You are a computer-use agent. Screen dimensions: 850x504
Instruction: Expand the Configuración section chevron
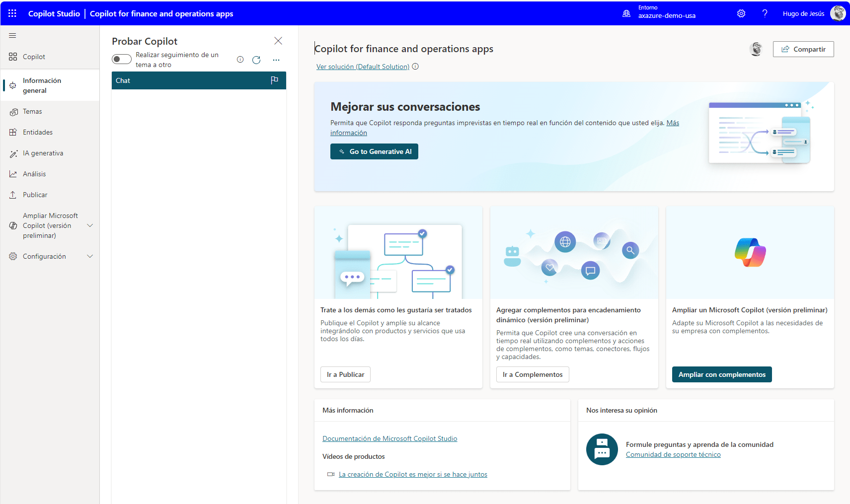90,256
